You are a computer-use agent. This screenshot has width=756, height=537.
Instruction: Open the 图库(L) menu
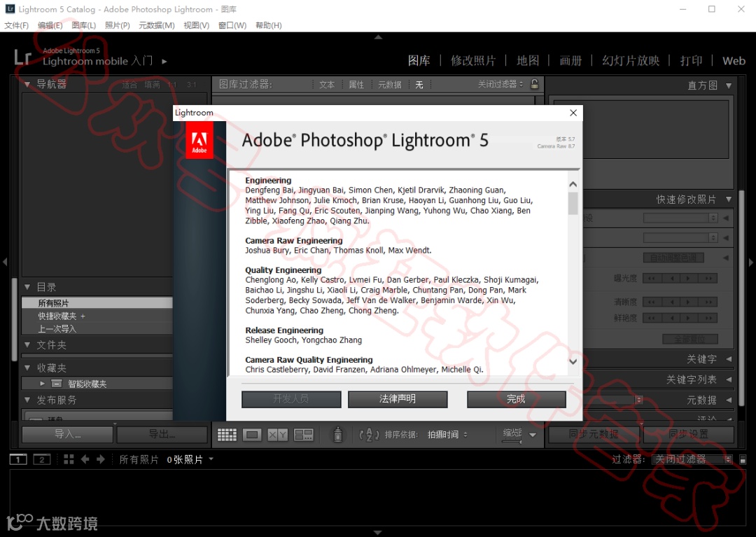pos(84,25)
